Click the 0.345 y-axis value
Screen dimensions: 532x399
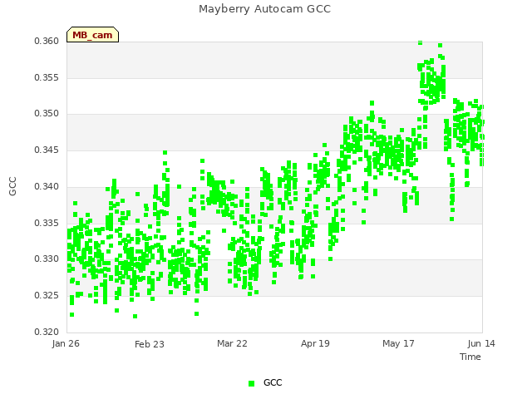47,150
